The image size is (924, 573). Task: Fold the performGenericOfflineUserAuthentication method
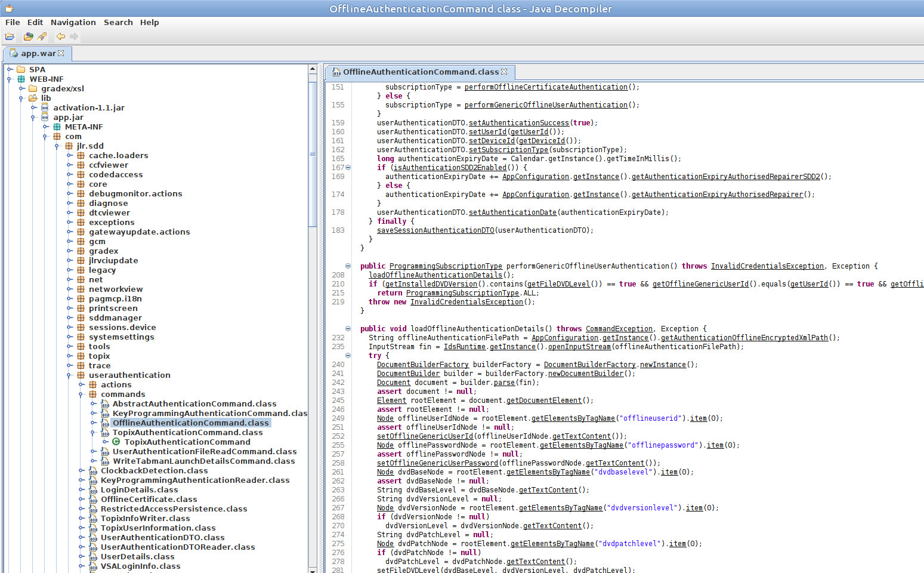[348, 266]
